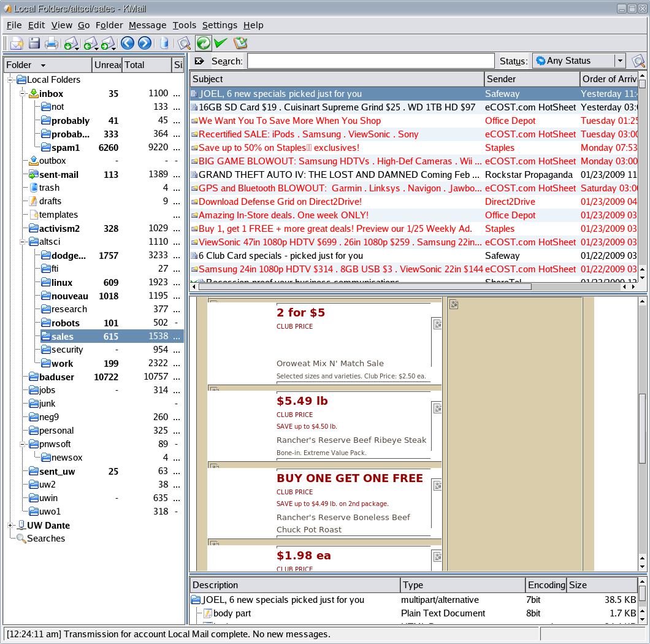The width and height of the screenshot is (650, 644).
Task: Go to previous message with the blue left arrow
Action: click(x=128, y=43)
